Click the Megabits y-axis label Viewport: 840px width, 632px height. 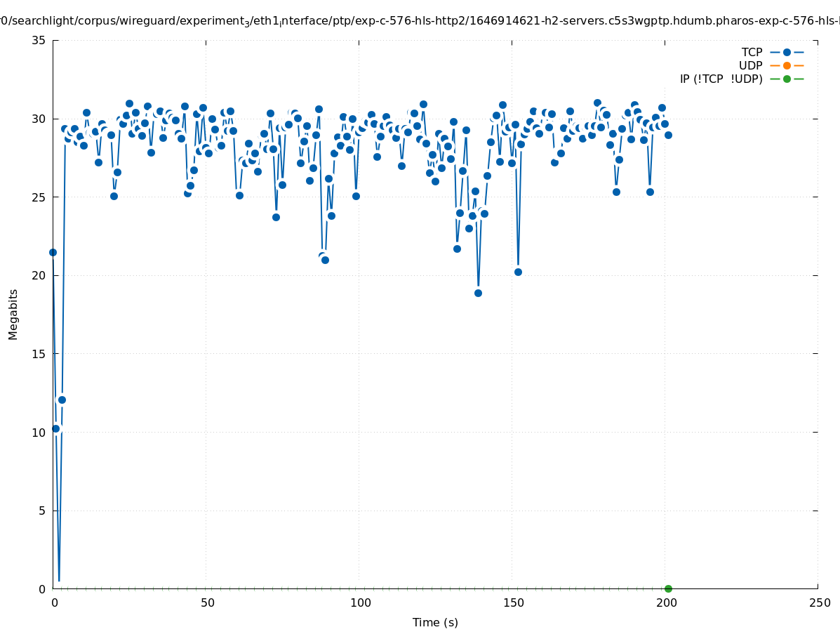tap(13, 314)
